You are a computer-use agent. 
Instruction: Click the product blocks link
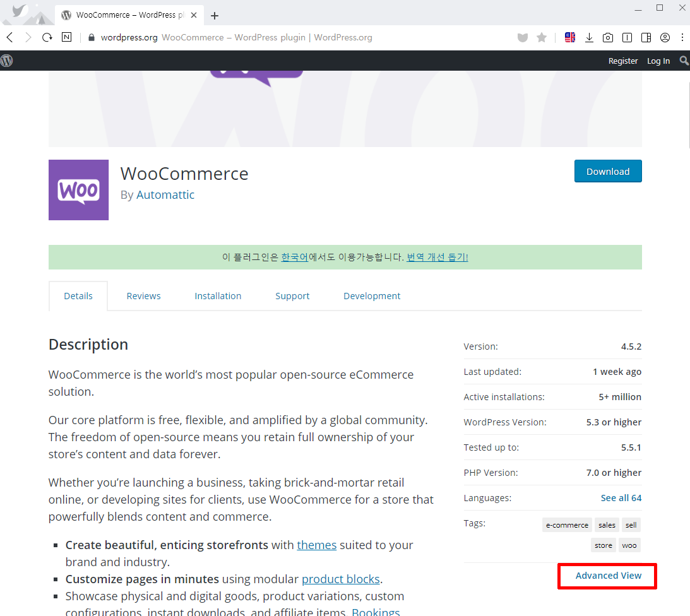341,579
